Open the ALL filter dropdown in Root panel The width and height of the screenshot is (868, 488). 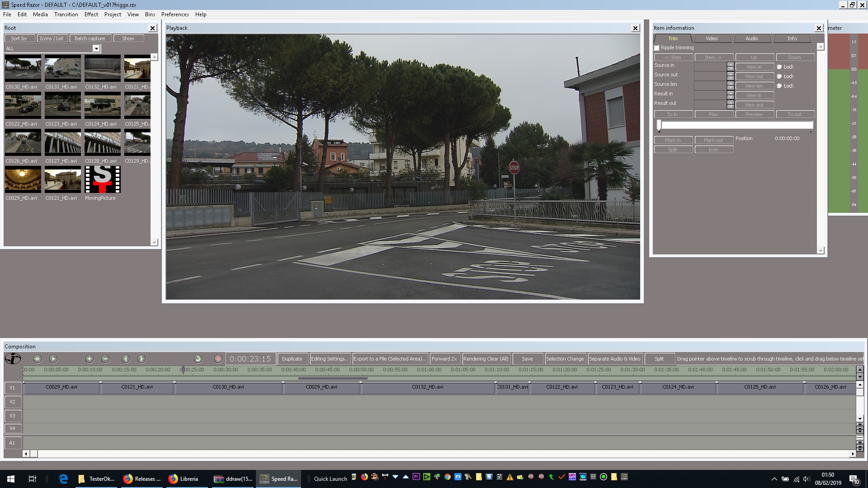96,48
